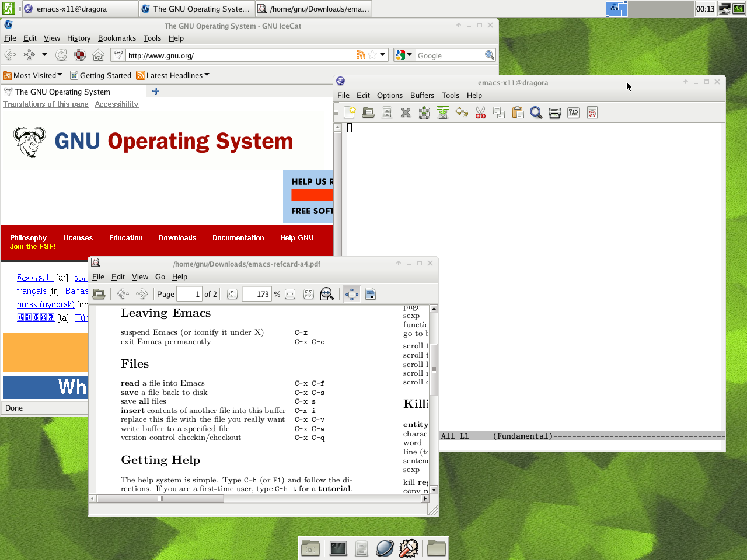Screen dimensions: 747x560
Task: Toggle the bookmark star in the IceCat address bar
Action: pos(372,55)
